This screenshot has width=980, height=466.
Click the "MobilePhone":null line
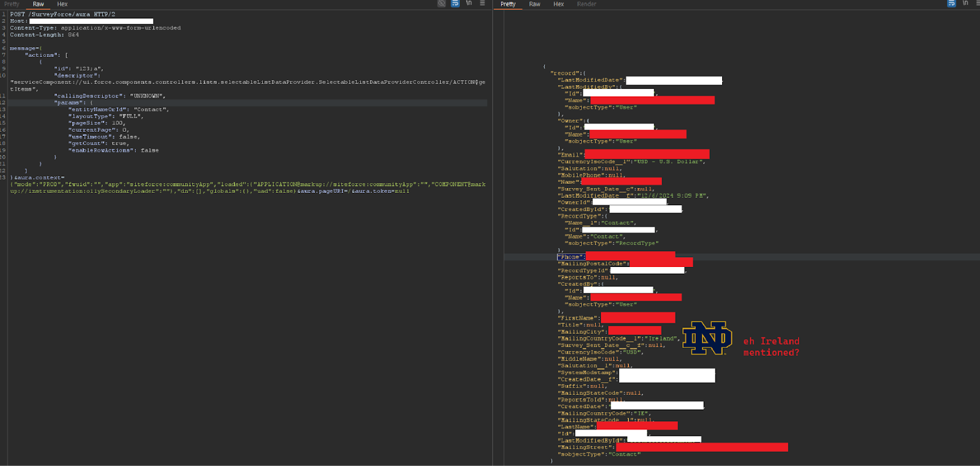point(591,175)
